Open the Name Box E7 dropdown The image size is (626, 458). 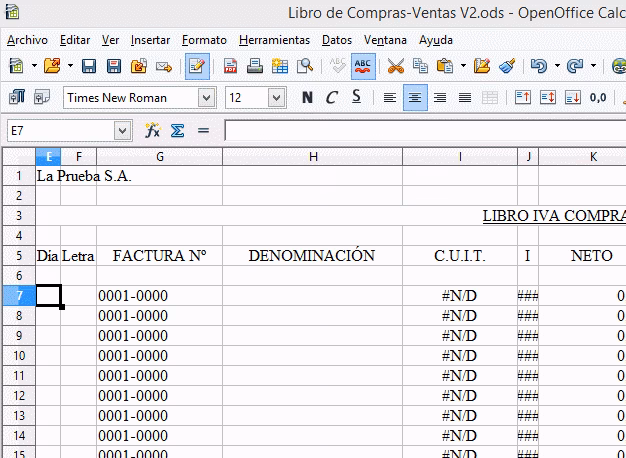pyautogui.click(x=123, y=131)
